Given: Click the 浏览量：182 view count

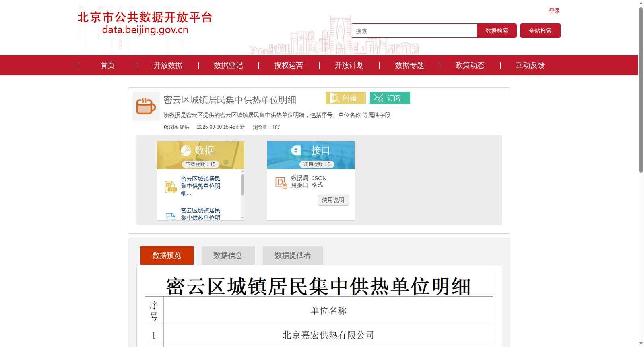Looking at the screenshot, I should (x=266, y=127).
